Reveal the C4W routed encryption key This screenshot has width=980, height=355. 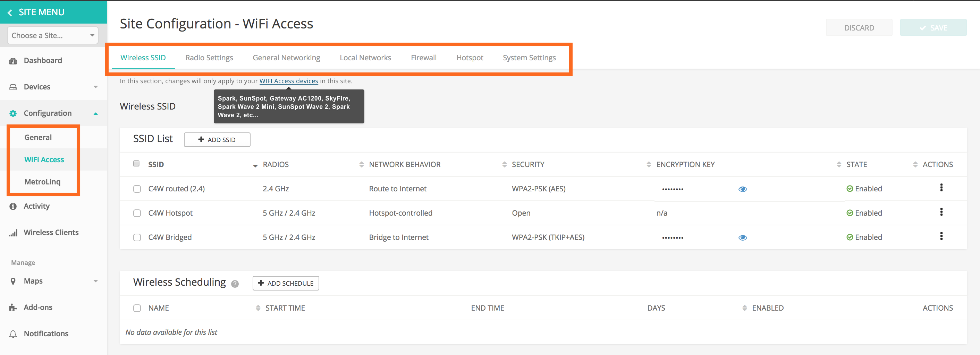pos(743,189)
